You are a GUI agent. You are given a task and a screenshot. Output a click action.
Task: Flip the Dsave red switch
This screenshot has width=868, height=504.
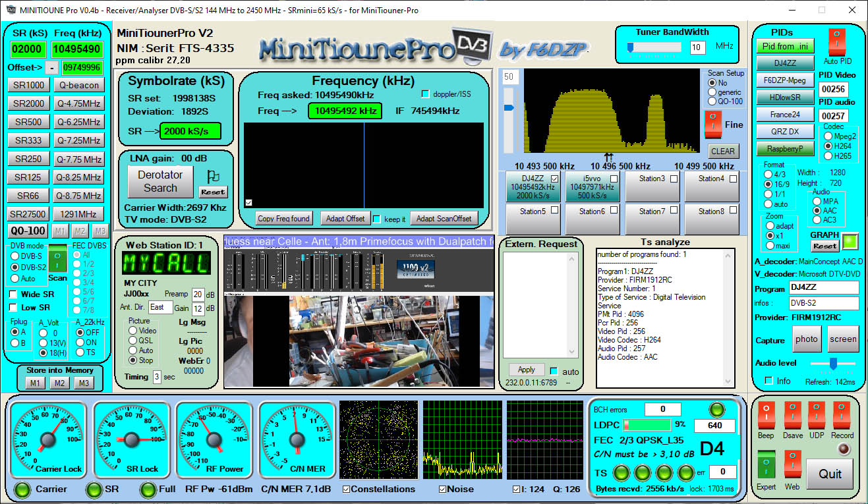pyautogui.click(x=792, y=416)
